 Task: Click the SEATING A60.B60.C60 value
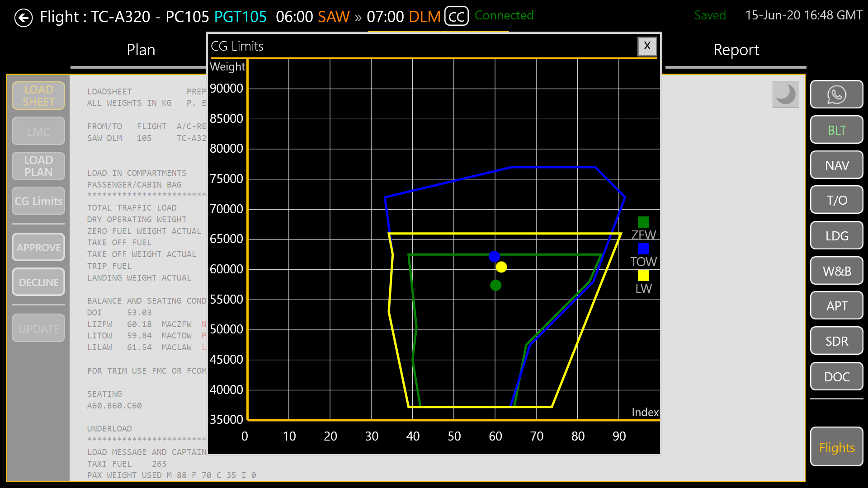[114, 406]
